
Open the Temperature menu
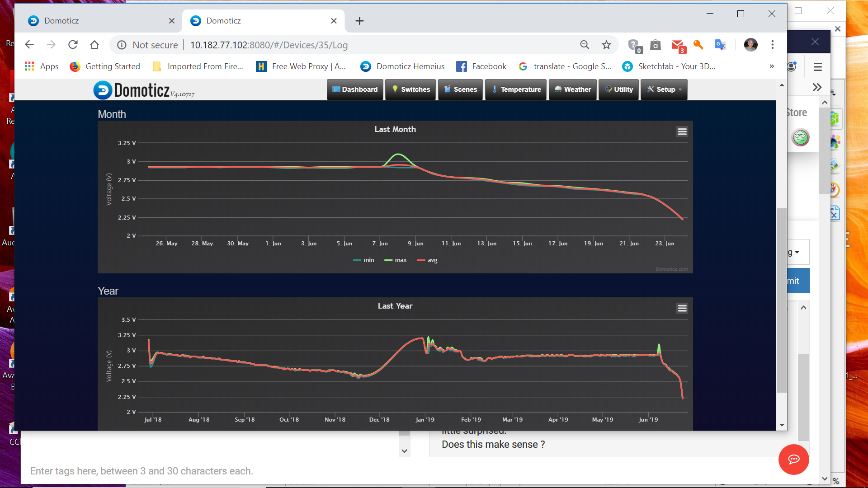click(x=516, y=89)
